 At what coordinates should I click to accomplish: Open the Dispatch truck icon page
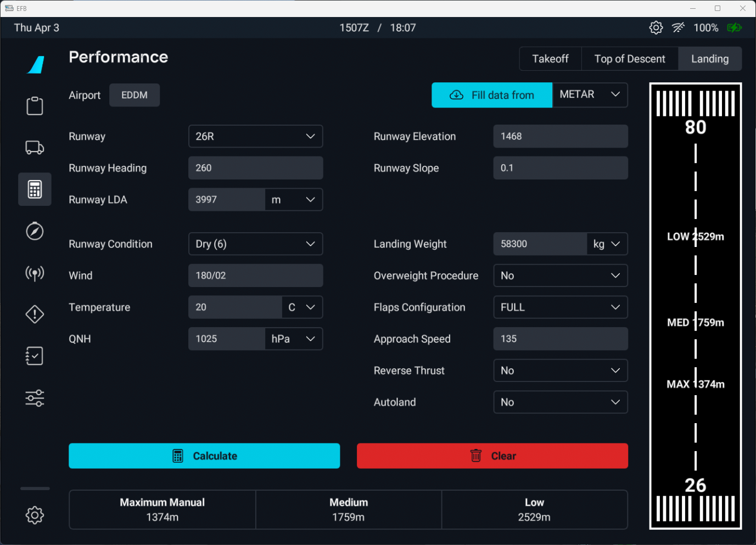pyautogui.click(x=35, y=148)
